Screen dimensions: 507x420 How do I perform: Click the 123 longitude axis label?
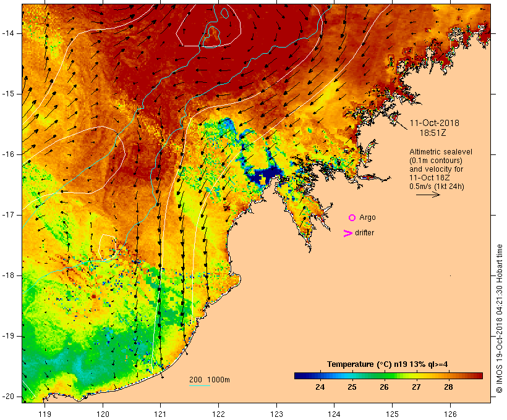pos(276,414)
